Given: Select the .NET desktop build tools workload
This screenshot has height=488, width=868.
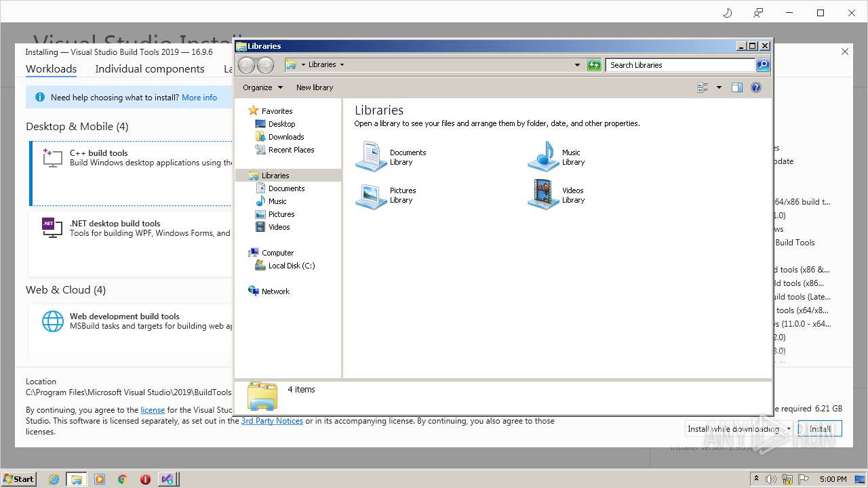Looking at the screenshot, I should click(x=131, y=244).
